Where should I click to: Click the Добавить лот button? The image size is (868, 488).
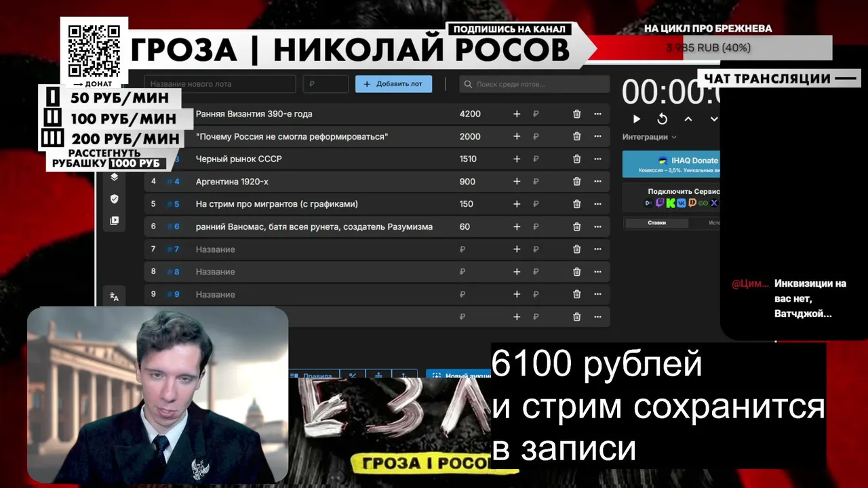(393, 84)
